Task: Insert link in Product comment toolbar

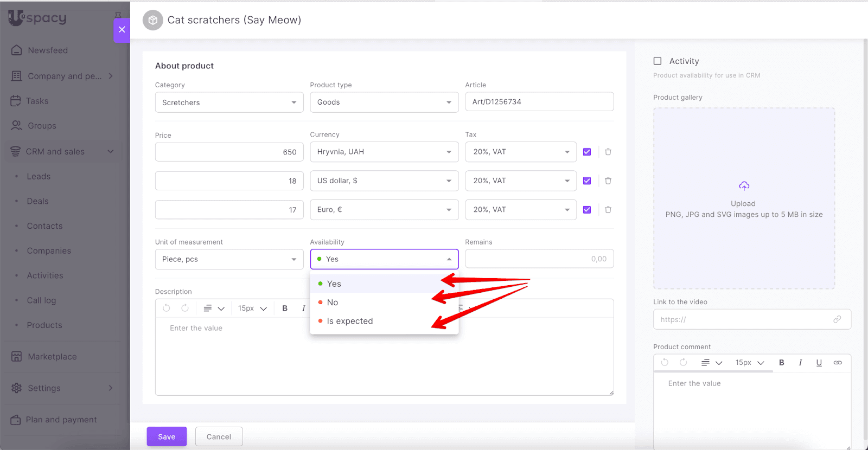Action: (x=838, y=363)
